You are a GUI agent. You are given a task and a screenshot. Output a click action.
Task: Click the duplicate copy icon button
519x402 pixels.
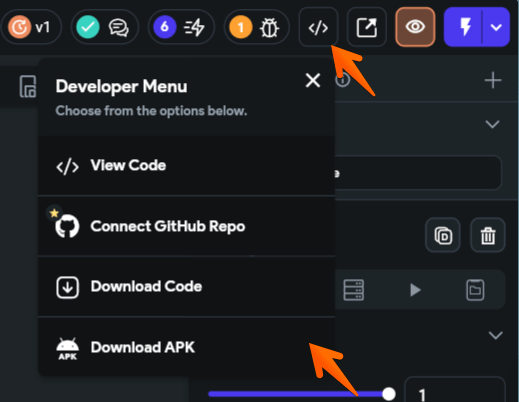point(443,235)
